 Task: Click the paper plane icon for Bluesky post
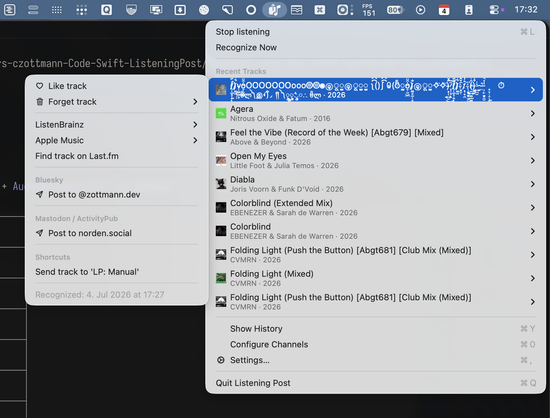click(40, 194)
